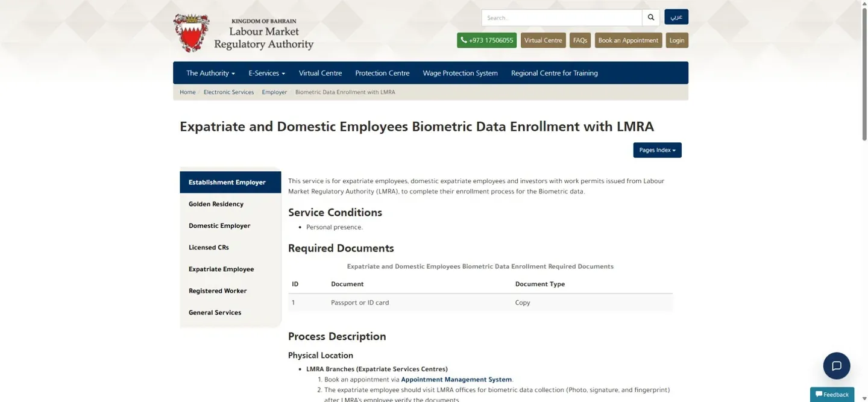Open the FAQs button
The width and height of the screenshot is (868, 402).
point(580,40)
